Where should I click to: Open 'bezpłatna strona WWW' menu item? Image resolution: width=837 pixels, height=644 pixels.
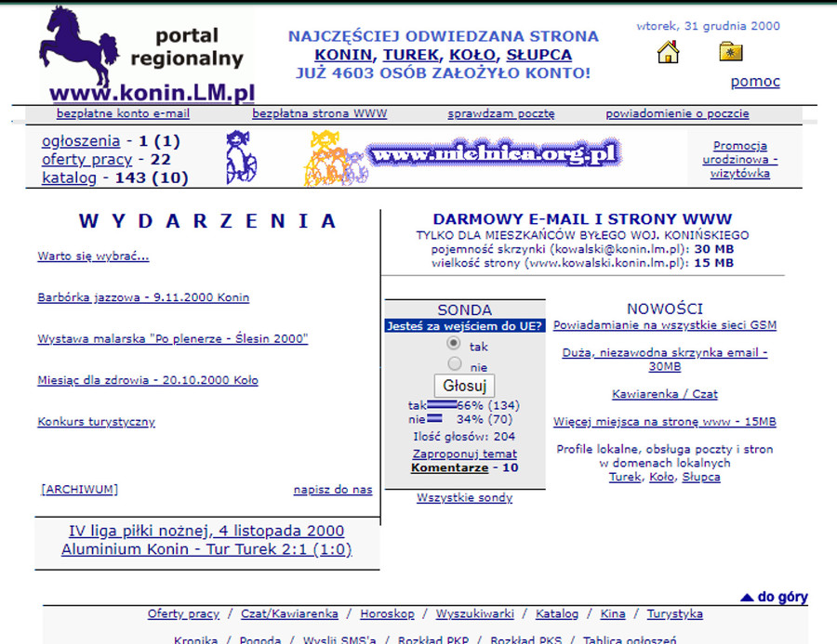click(319, 114)
